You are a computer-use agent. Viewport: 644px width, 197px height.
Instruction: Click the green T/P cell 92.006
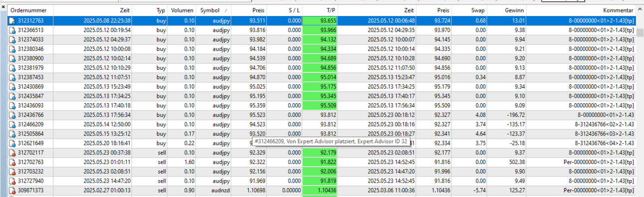(x=321, y=172)
